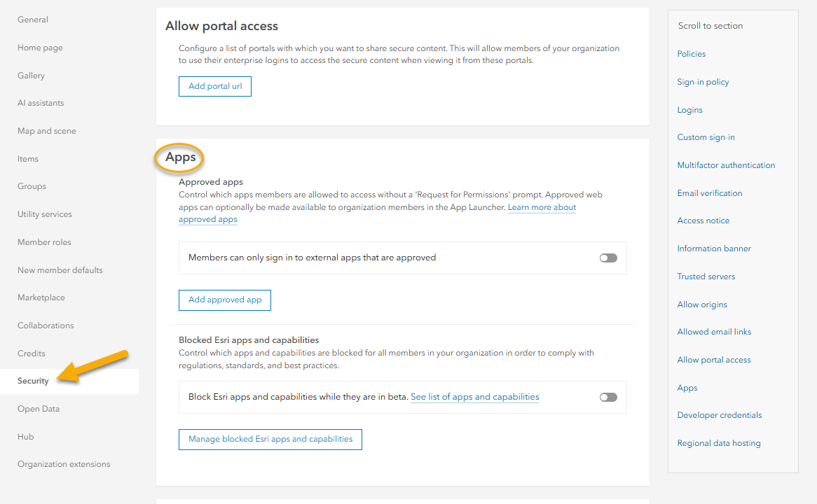Image resolution: width=817 pixels, height=504 pixels.
Task: Enable blocking Esri apps while in beta
Action: (x=608, y=397)
